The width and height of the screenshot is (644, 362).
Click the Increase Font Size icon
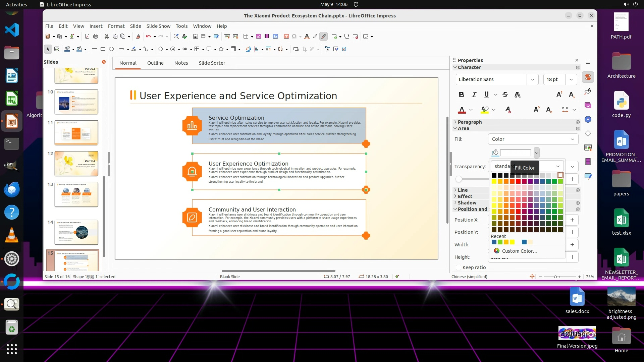pos(559,95)
